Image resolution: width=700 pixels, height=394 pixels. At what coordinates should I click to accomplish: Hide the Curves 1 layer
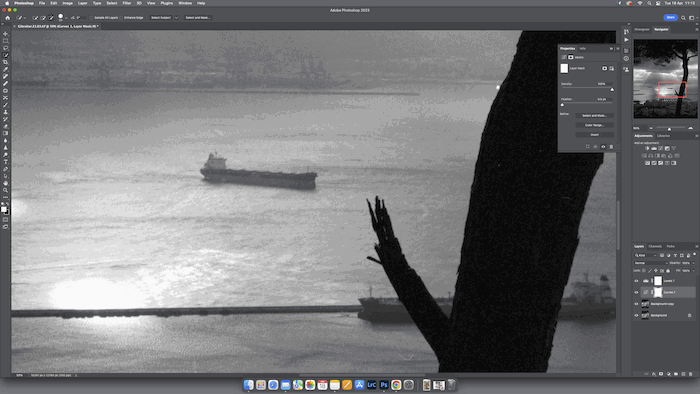(x=637, y=292)
